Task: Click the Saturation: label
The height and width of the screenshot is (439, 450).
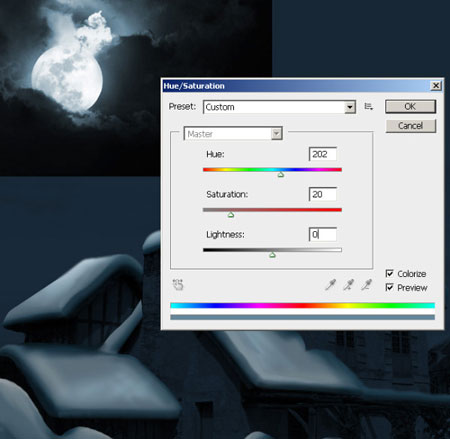Action: coord(227,194)
